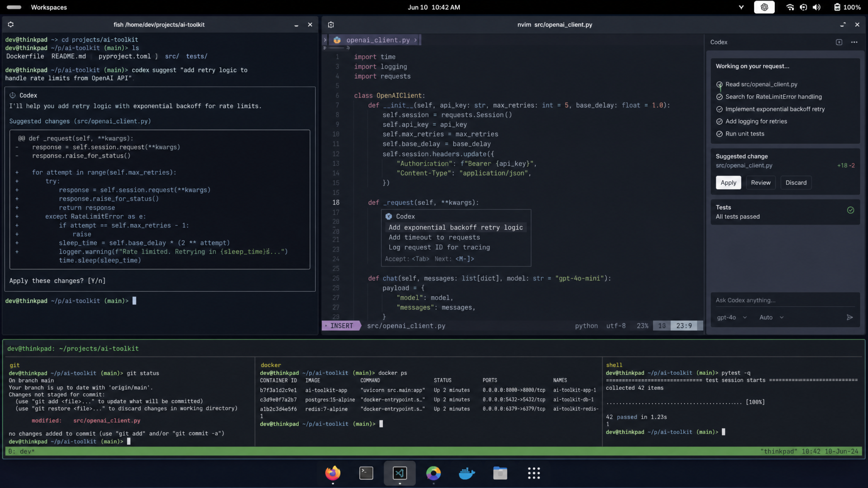This screenshot has height=488, width=868.
Task: Click src/ directory in ls output
Action: [172, 56]
